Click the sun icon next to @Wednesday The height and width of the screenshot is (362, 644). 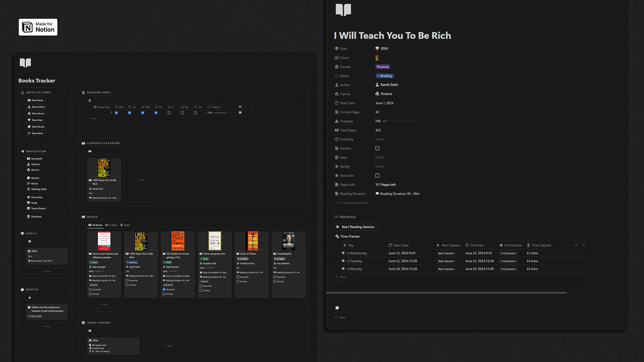[343, 253]
